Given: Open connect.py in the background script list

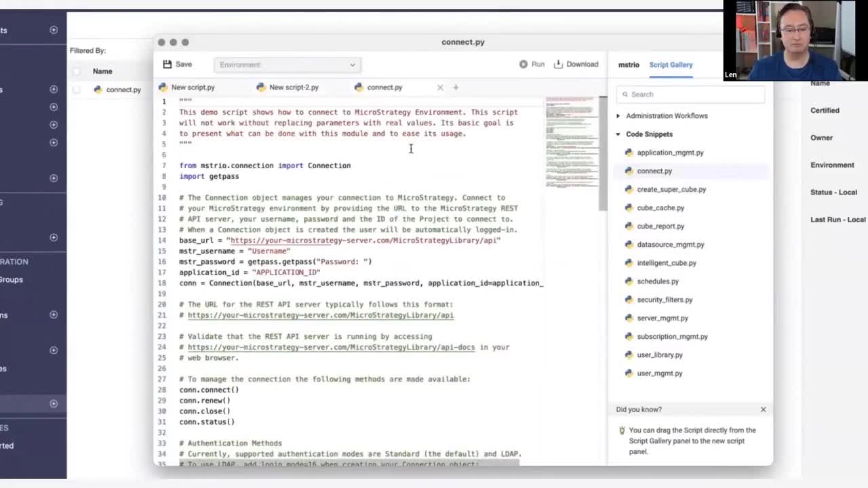Looking at the screenshot, I should click(x=123, y=89).
